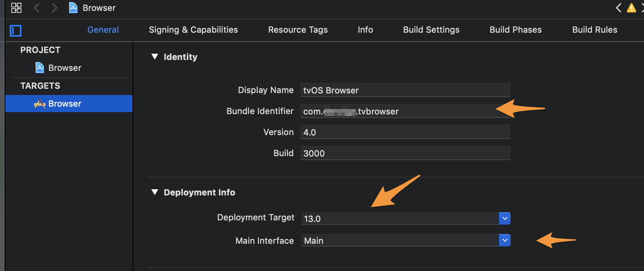Click the Bundle Identifier field

405,111
